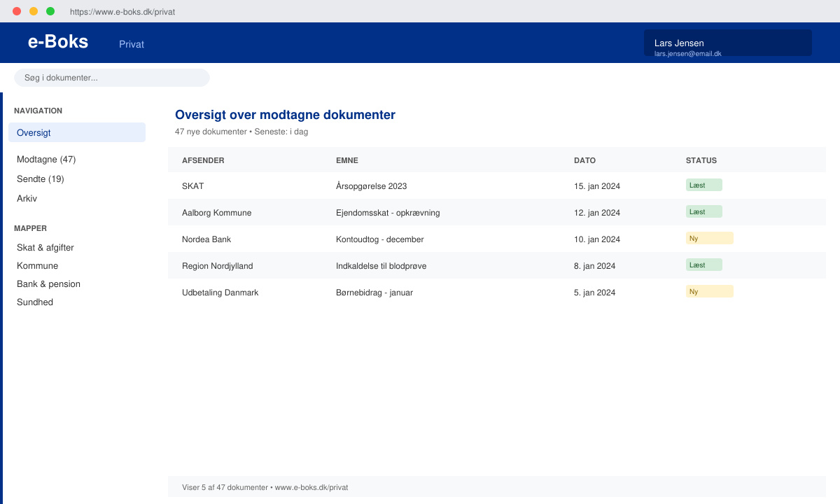Open Modtagne (47) folder
The height and width of the screenshot is (504, 840).
coord(46,160)
